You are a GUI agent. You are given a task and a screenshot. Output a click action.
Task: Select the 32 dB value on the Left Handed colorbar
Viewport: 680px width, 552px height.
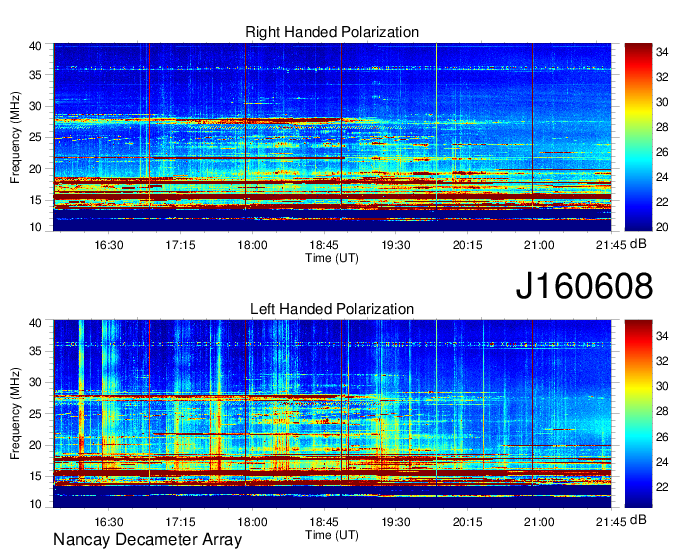pyautogui.click(x=662, y=361)
